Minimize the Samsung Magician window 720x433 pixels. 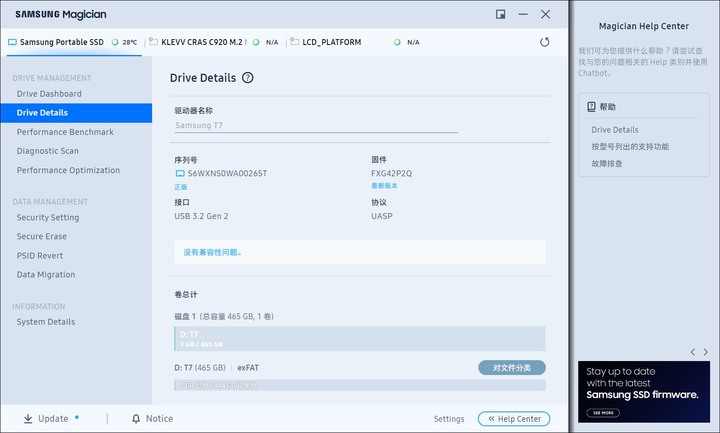coord(523,14)
